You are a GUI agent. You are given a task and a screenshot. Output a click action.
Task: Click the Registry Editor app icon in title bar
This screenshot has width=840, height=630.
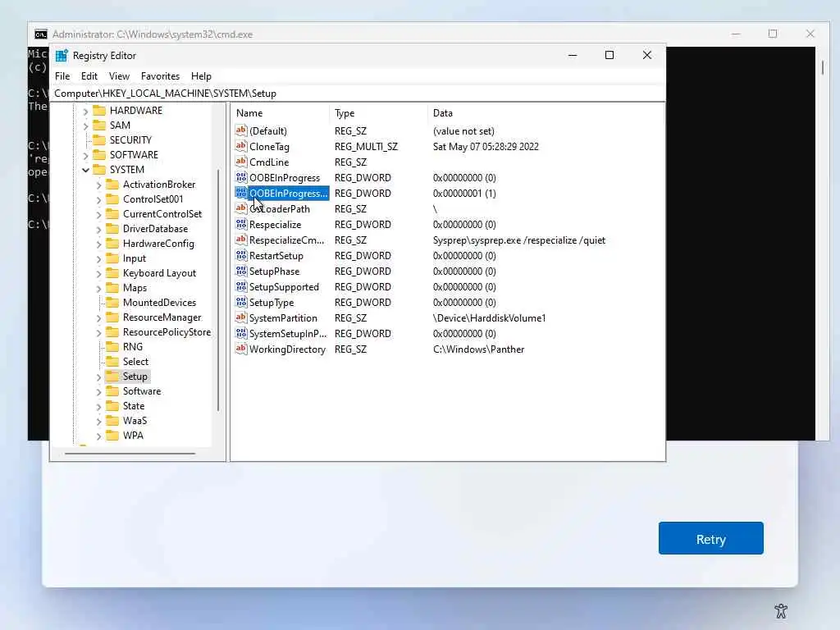click(62, 56)
